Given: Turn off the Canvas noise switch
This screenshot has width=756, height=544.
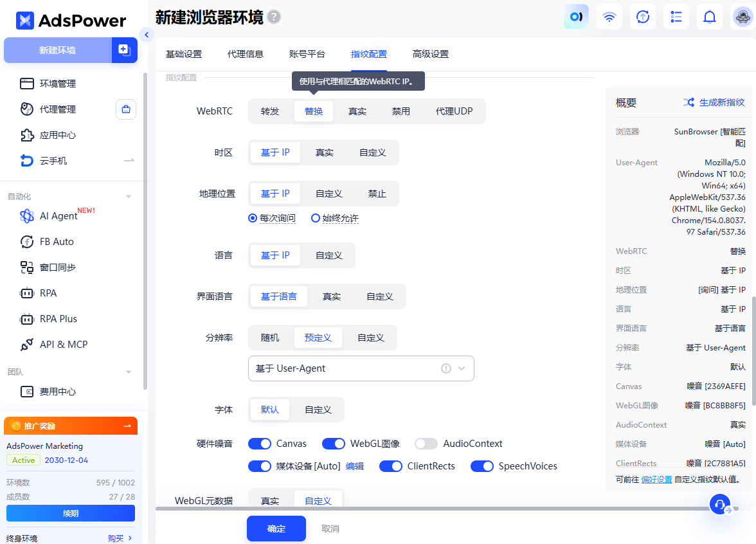Looking at the screenshot, I should point(260,444).
